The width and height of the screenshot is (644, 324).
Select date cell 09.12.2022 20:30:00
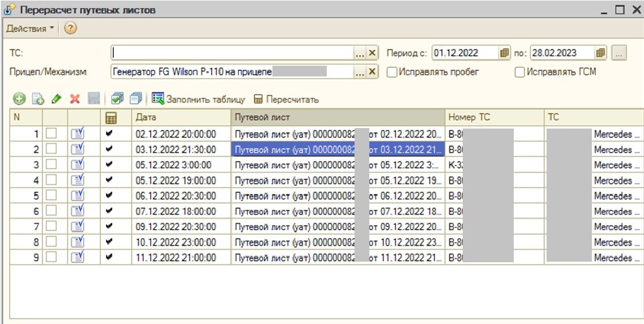coord(181,227)
